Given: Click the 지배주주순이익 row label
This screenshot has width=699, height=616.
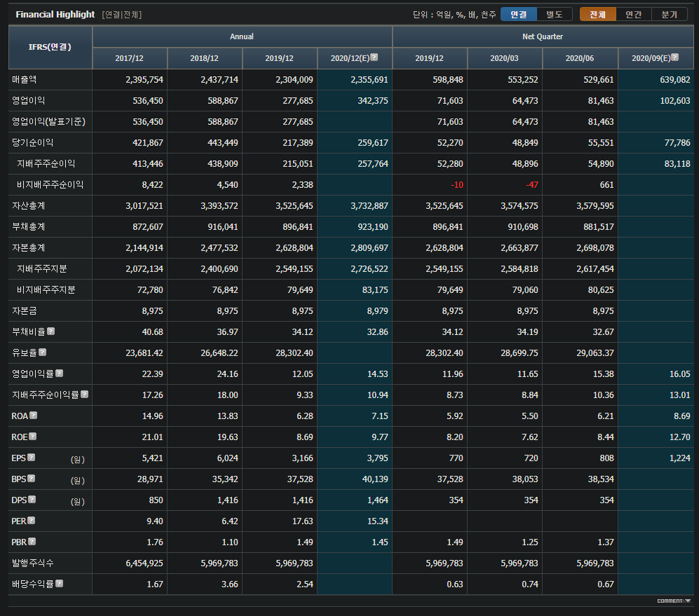Looking at the screenshot, I should click(46, 163).
